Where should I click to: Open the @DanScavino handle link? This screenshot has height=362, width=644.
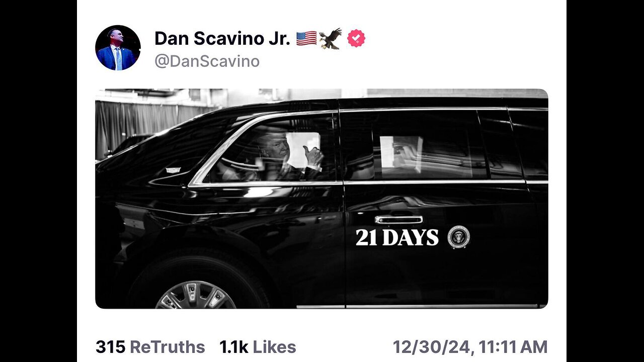click(207, 61)
